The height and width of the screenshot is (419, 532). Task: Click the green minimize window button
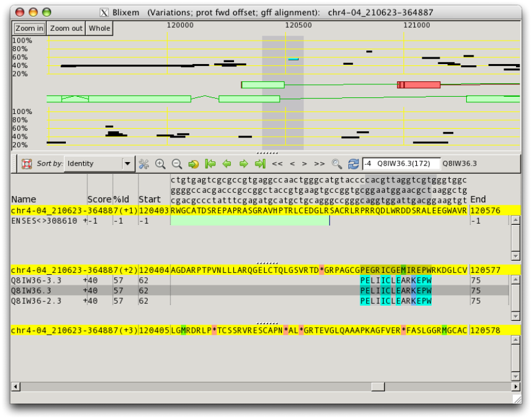[46, 12]
